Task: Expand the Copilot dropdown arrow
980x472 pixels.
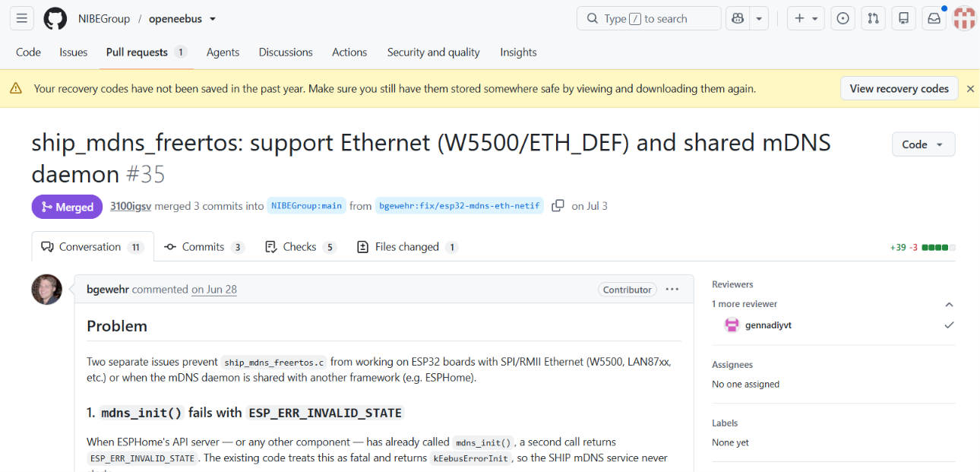Action: coord(759,18)
